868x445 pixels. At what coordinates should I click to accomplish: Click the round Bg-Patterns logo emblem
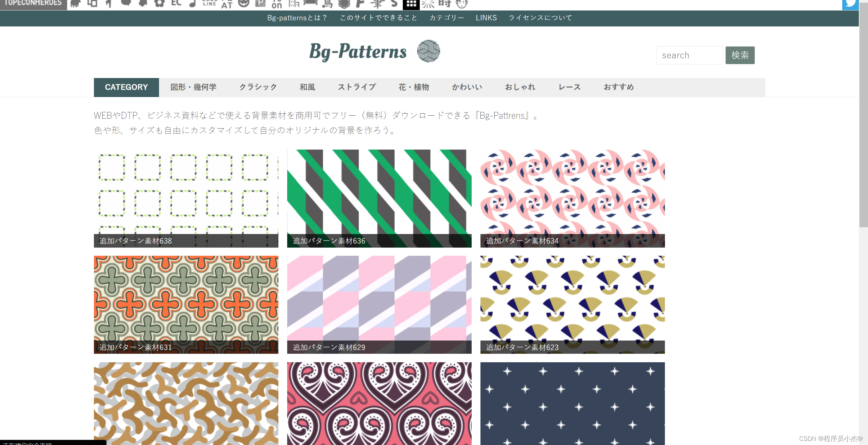pos(428,51)
